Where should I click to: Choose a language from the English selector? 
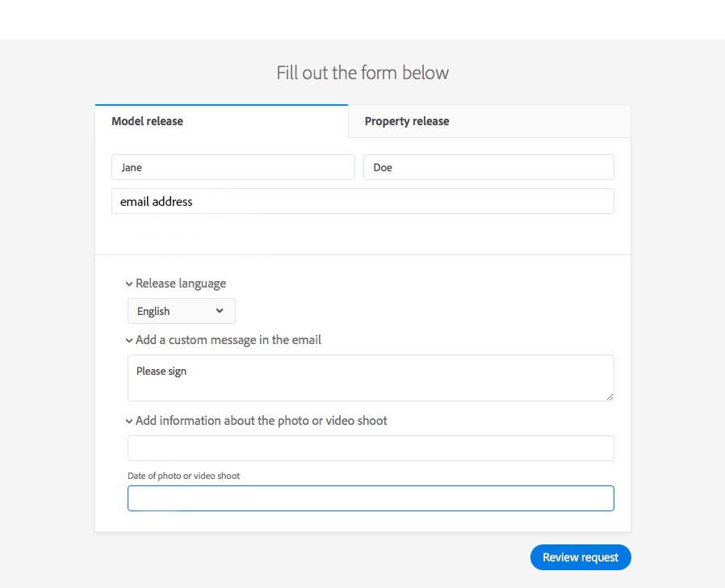[181, 311]
